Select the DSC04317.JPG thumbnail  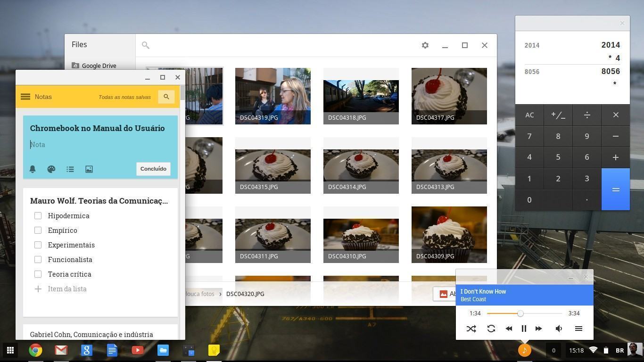point(449,96)
